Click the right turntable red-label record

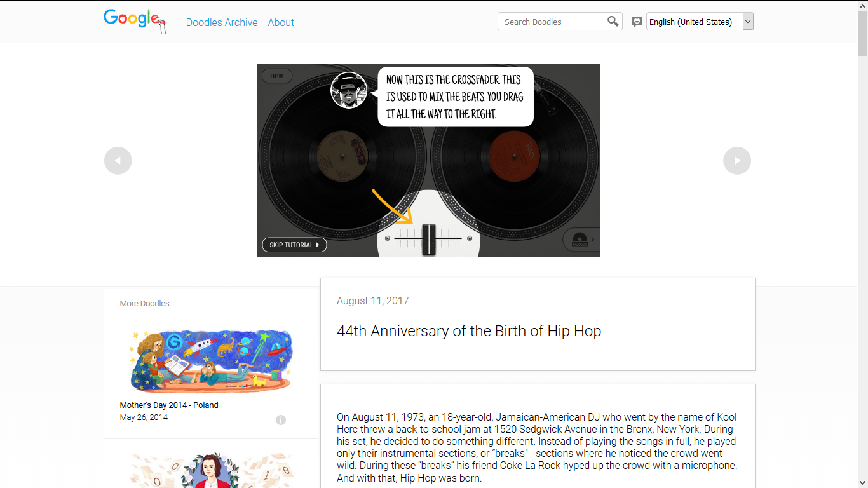tap(513, 156)
